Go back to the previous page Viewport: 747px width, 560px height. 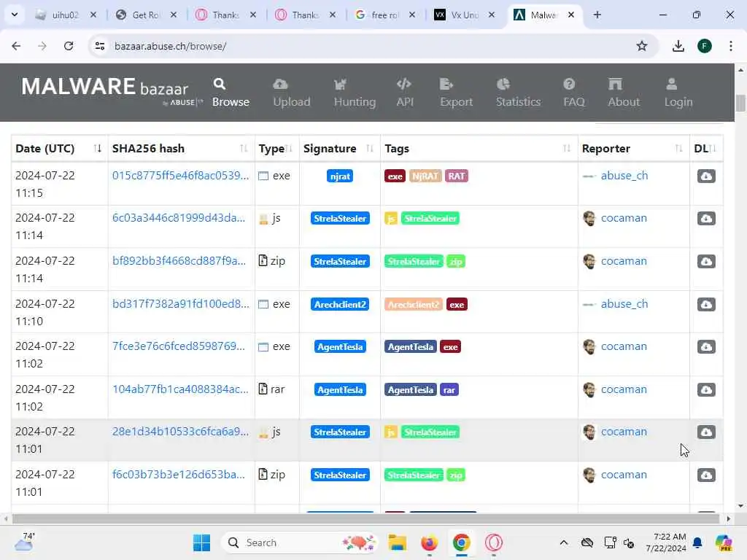[x=16, y=46]
